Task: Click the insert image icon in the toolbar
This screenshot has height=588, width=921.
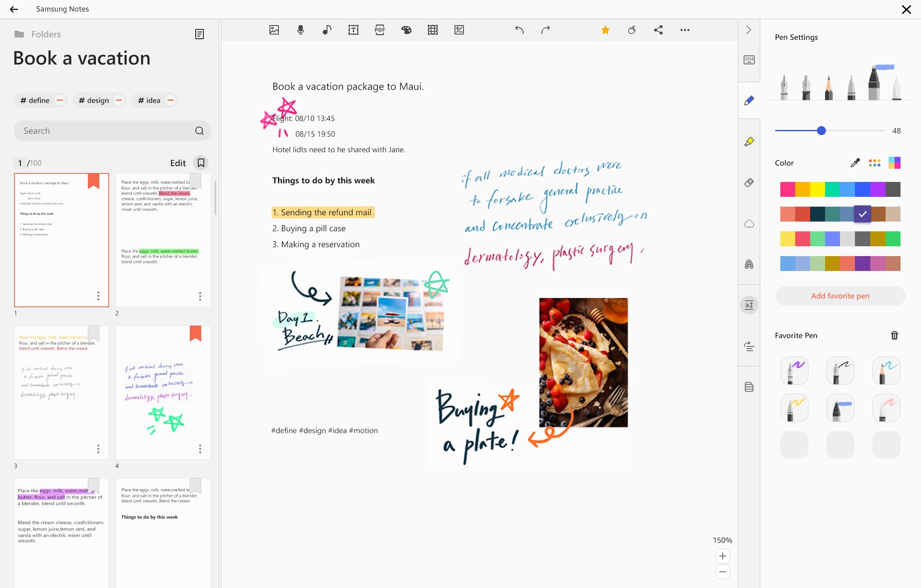Action: [x=274, y=30]
